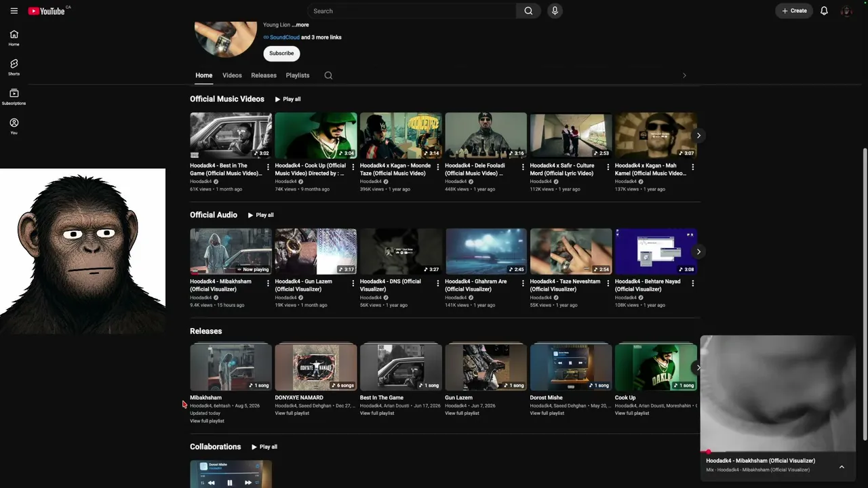Switch to the Home tab
Image resolution: width=868 pixels, height=488 pixels.
click(x=203, y=75)
